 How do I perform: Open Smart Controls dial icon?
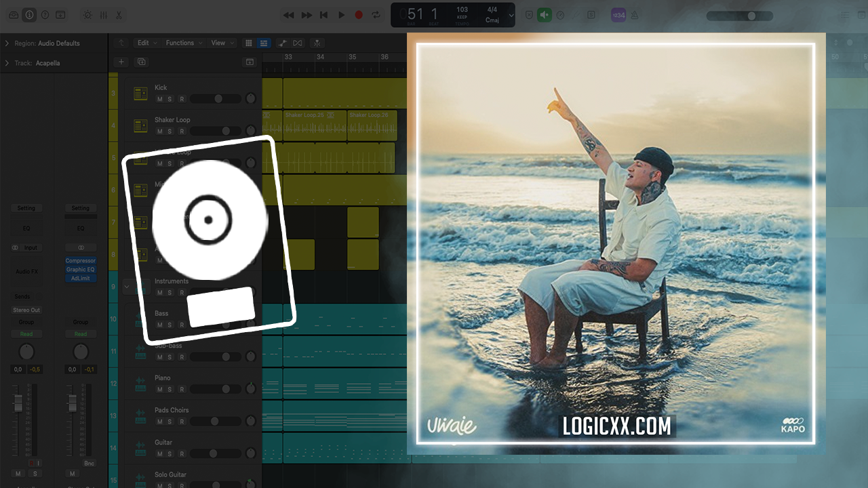[87, 14]
